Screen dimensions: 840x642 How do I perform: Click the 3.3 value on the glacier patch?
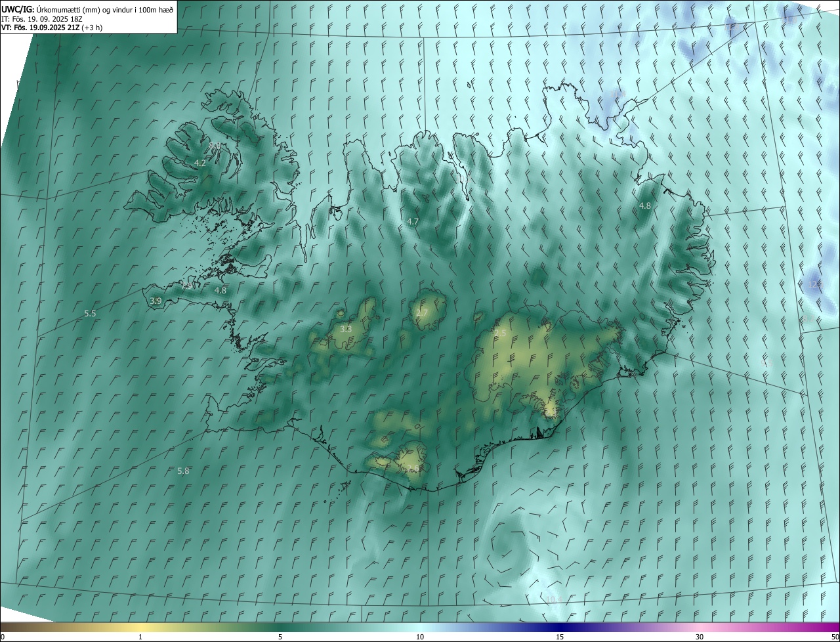pos(346,329)
